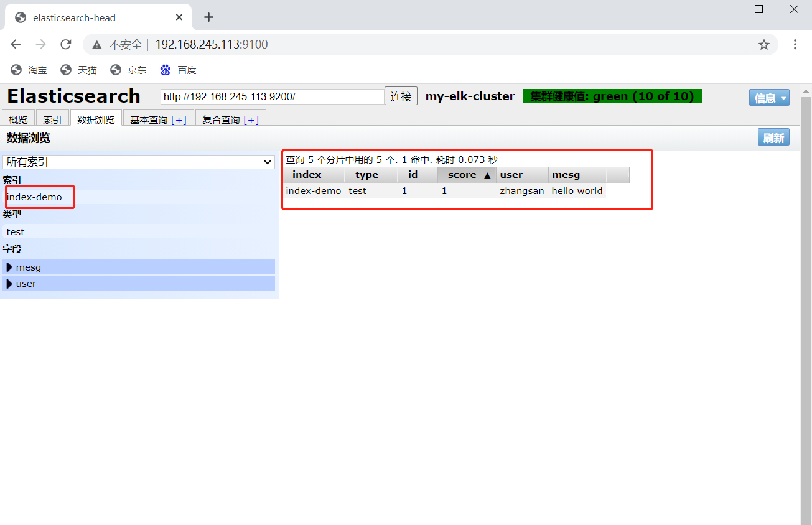Select the 数据浏览 tab
812x525 pixels.
coord(96,119)
